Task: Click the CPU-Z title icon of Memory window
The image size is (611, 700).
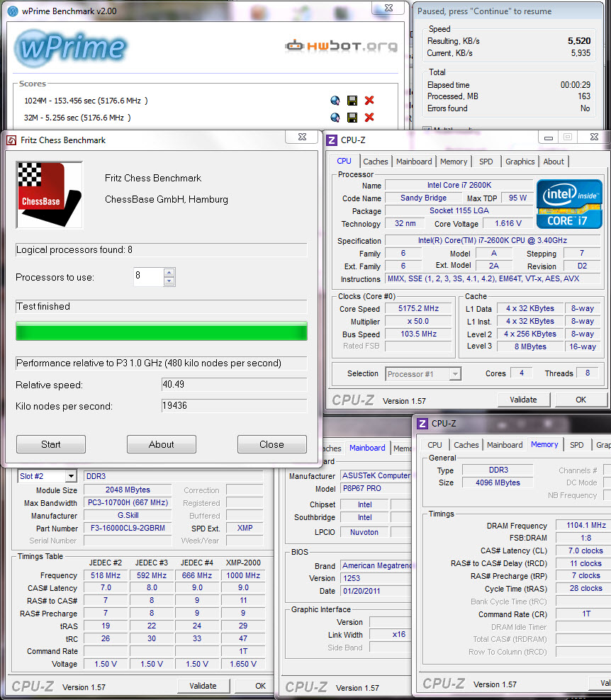Action: (422, 423)
